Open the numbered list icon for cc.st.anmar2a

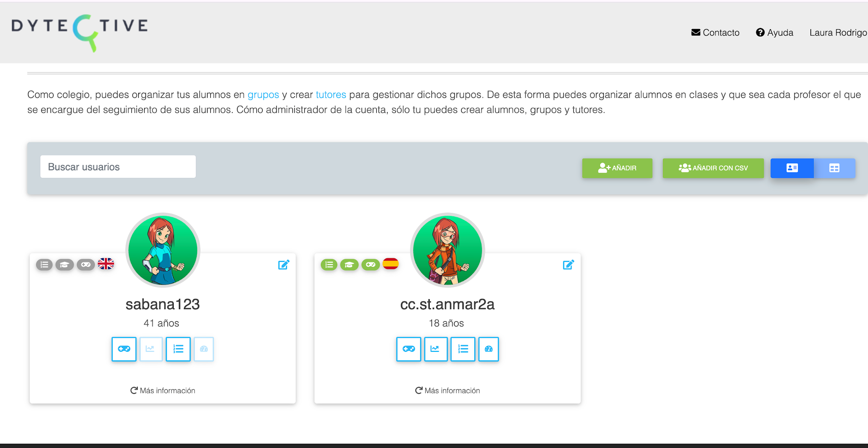tap(463, 349)
